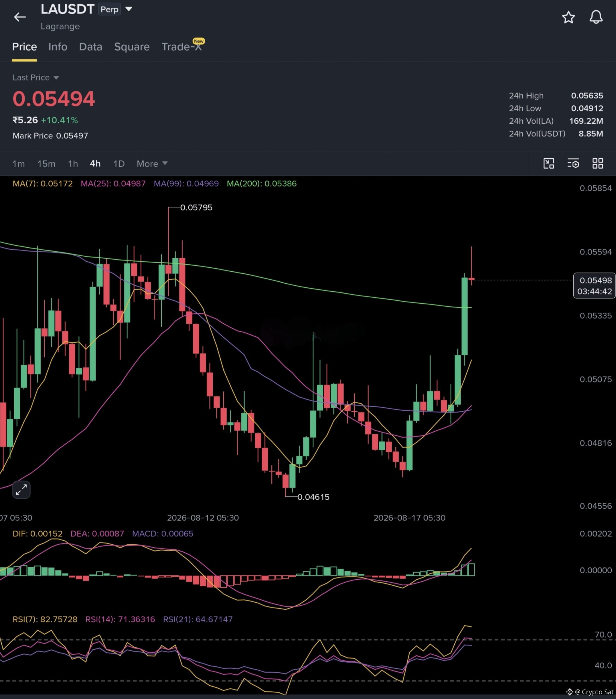The width and height of the screenshot is (616, 699).
Task: Tap the MA(7): 0.05172 indicator label
Action: 42,184
